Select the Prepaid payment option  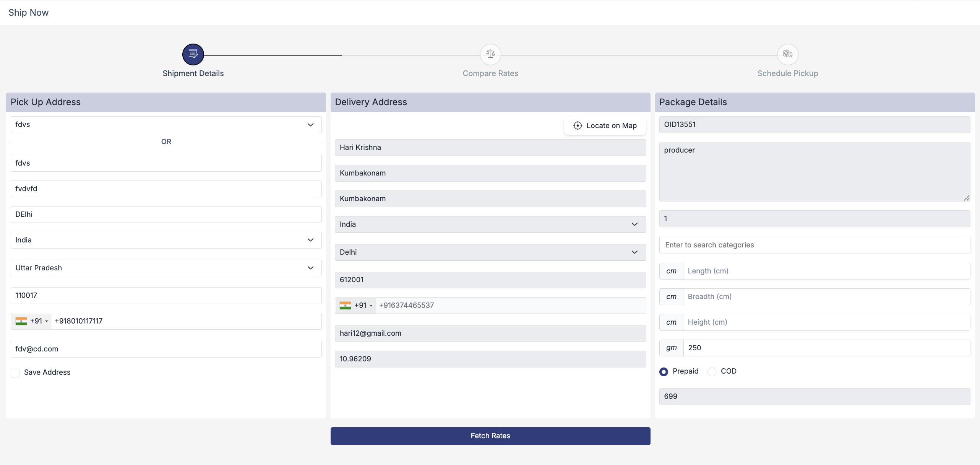coord(664,372)
